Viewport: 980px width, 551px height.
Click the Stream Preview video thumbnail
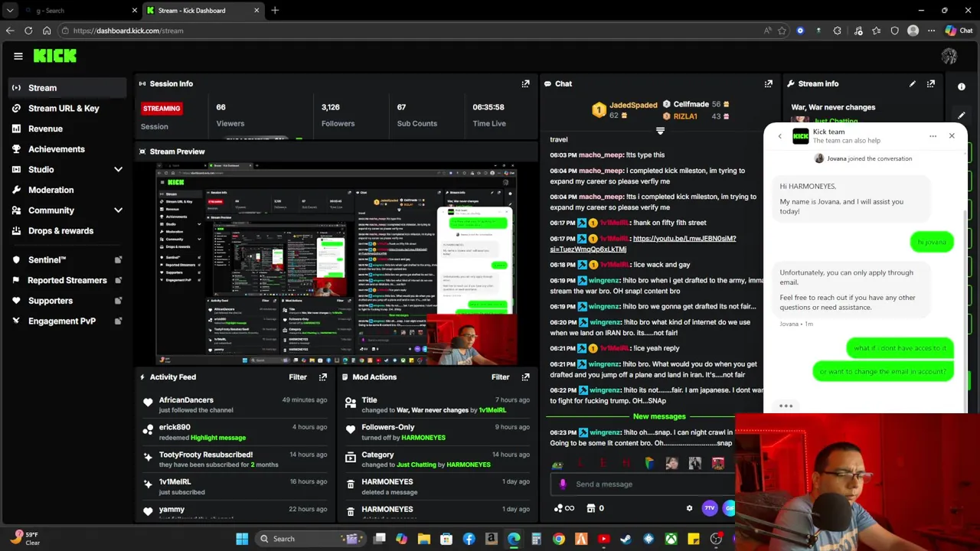337,264
